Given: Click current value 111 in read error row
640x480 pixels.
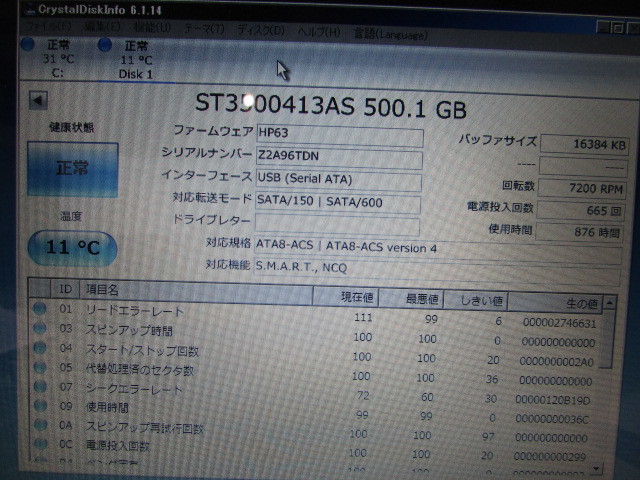Looking at the screenshot, I should [363, 317].
